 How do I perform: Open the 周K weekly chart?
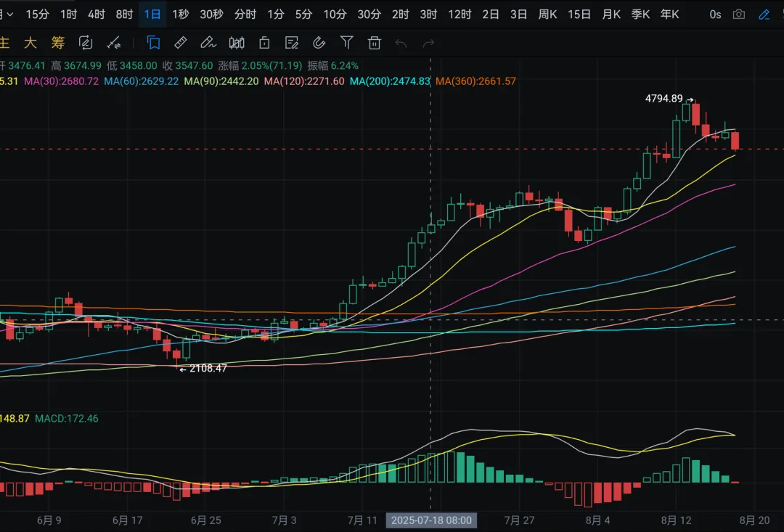coord(547,15)
